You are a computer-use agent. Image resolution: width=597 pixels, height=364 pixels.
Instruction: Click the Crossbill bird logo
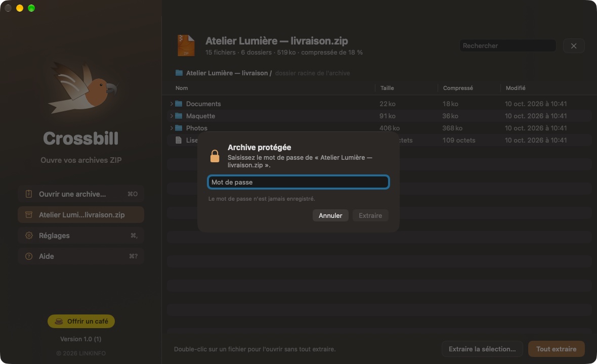[83, 88]
